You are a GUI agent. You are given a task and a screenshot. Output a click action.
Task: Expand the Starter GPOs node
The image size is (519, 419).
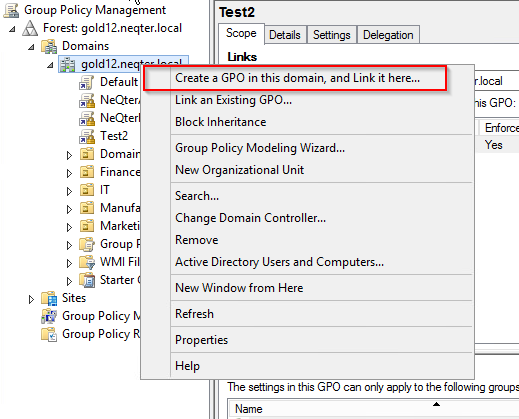point(69,281)
